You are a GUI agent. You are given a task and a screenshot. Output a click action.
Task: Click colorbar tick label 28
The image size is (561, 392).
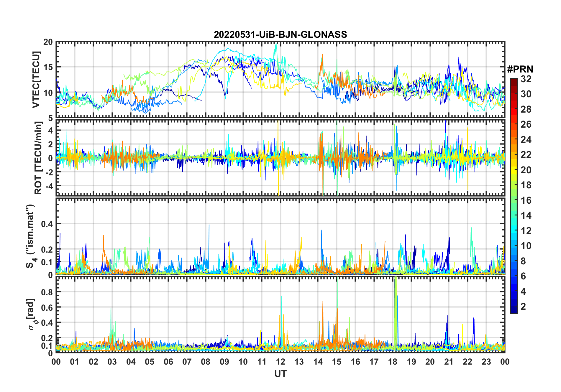526,109
